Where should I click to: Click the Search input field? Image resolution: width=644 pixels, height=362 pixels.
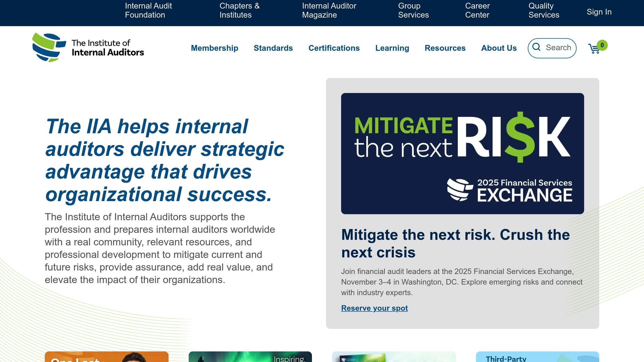click(x=558, y=47)
